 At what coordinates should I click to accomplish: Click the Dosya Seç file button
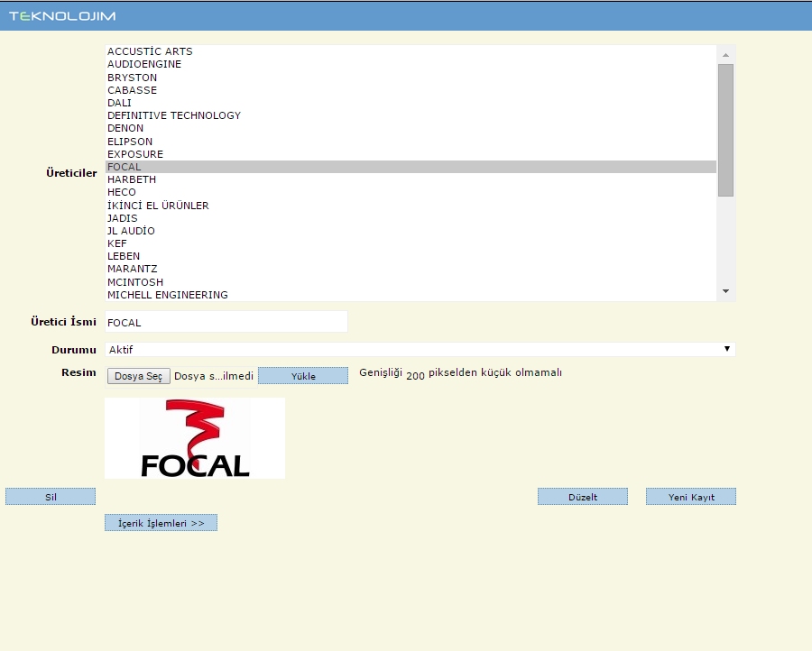pyautogui.click(x=139, y=376)
